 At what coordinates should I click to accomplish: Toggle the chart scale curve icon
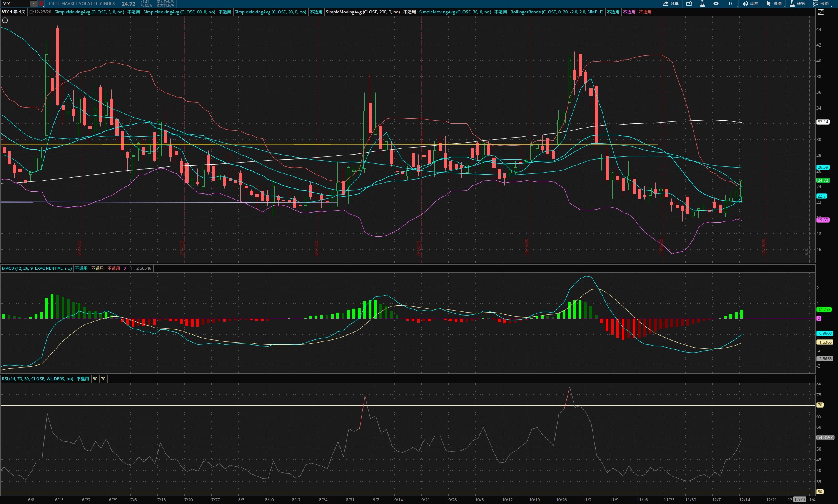tap(821, 12)
